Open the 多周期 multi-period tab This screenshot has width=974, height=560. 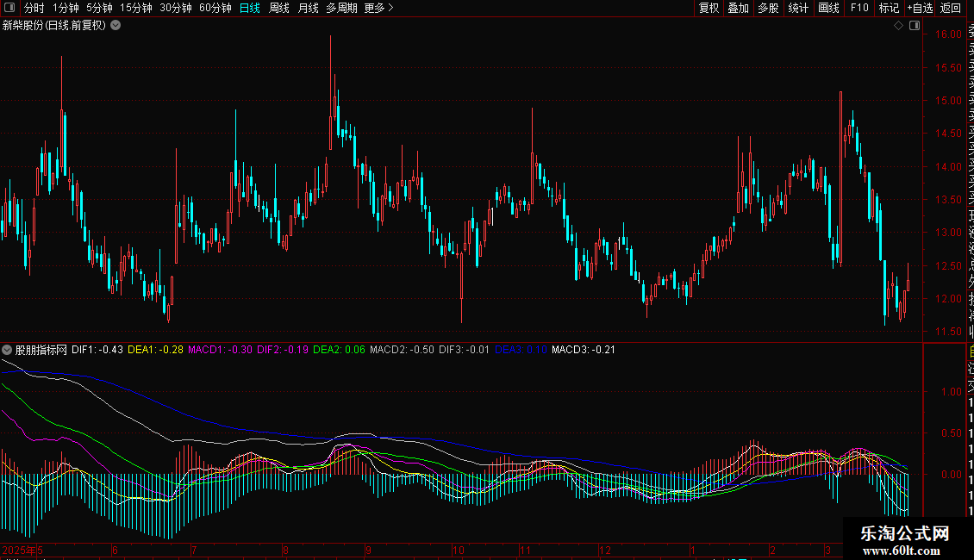pyautogui.click(x=342, y=8)
